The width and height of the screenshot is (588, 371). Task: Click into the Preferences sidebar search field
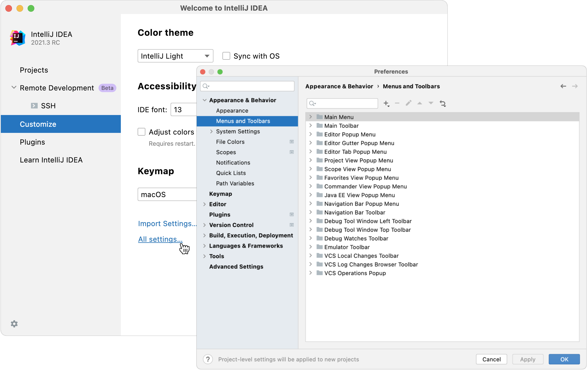pyautogui.click(x=247, y=86)
